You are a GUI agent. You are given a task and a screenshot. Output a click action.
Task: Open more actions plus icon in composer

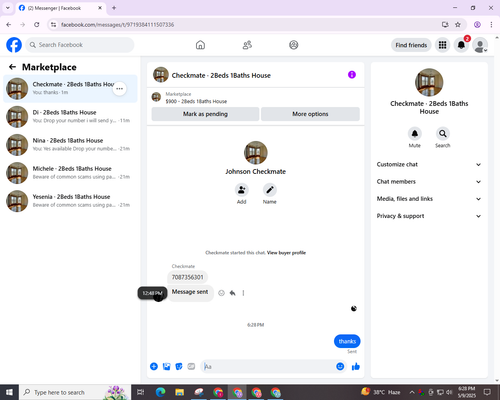[x=154, y=367]
